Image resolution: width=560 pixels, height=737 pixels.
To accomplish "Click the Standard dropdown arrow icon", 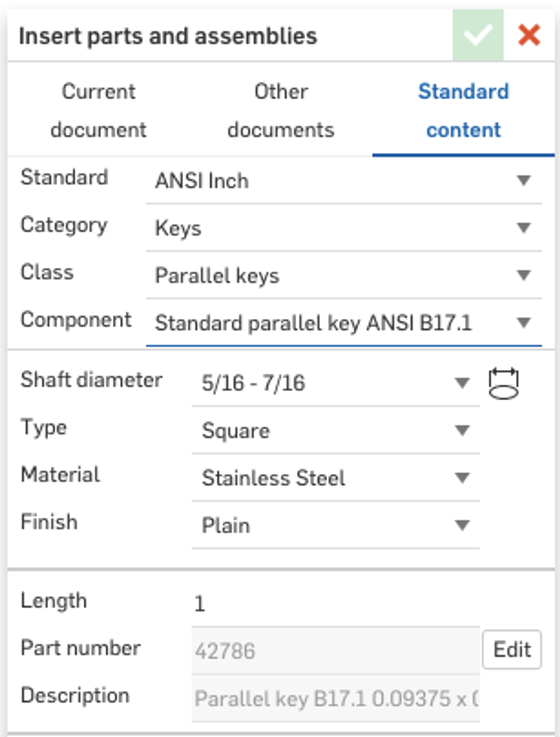I will click(524, 181).
